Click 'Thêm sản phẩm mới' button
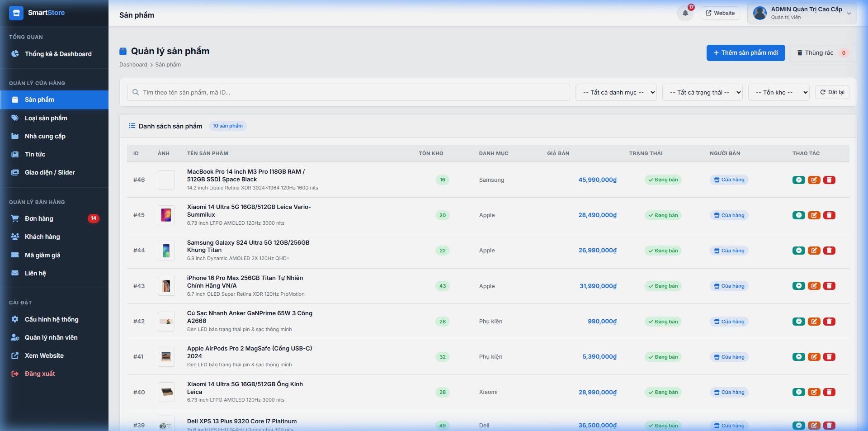The width and height of the screenshot is (868, 431). (746, 53)
